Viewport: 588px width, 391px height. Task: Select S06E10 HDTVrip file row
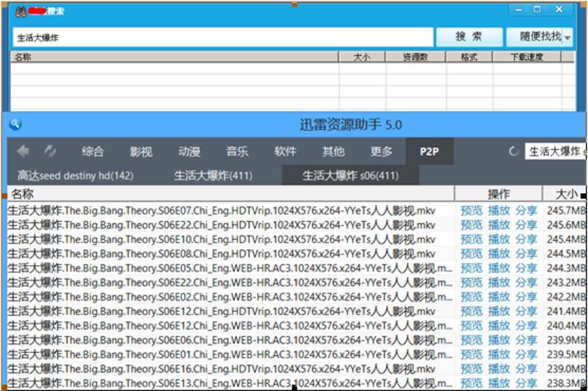[x=296, y=239]
